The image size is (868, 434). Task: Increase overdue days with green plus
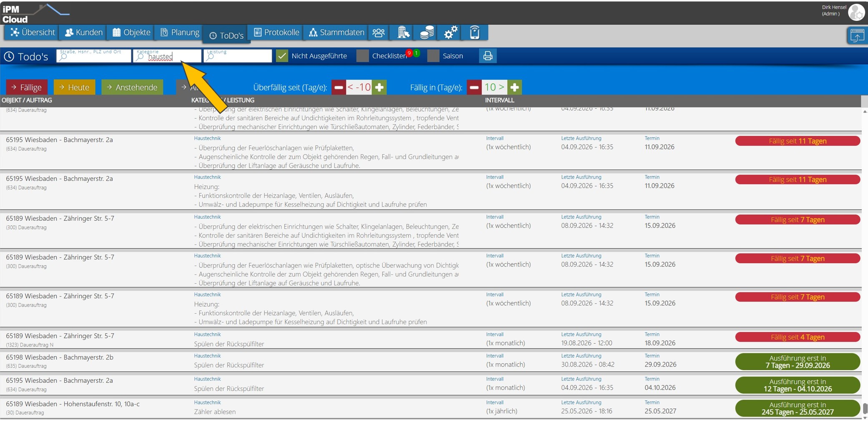(379, 87)
